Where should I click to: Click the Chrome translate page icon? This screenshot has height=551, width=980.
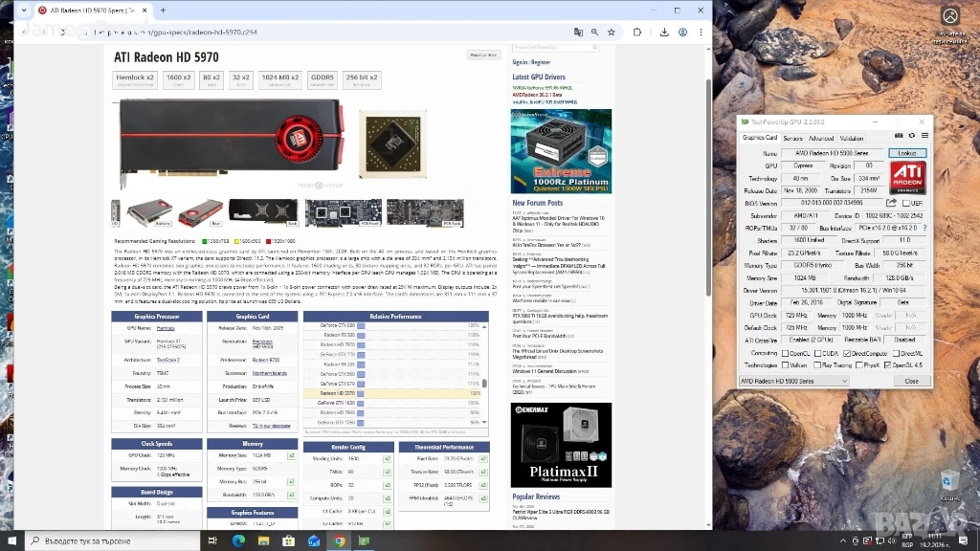[x=578, y=32]
